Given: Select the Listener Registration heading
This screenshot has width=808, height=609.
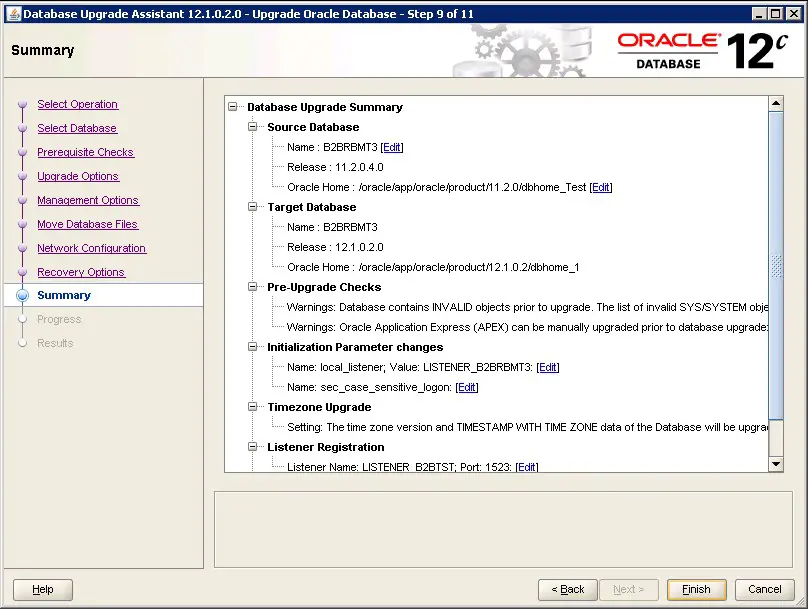Looking at the screenshot, I should click(326, 447).
